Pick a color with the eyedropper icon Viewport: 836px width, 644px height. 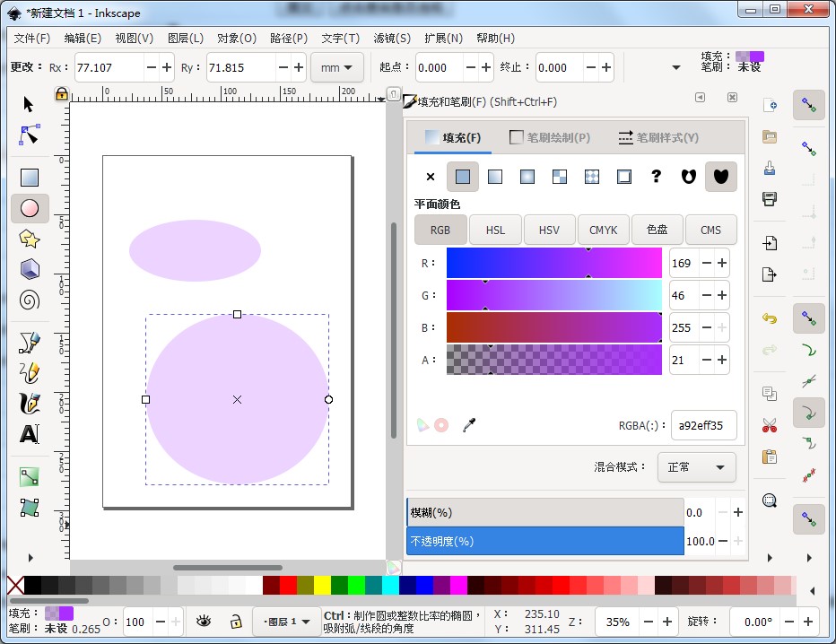coord(470,426)
